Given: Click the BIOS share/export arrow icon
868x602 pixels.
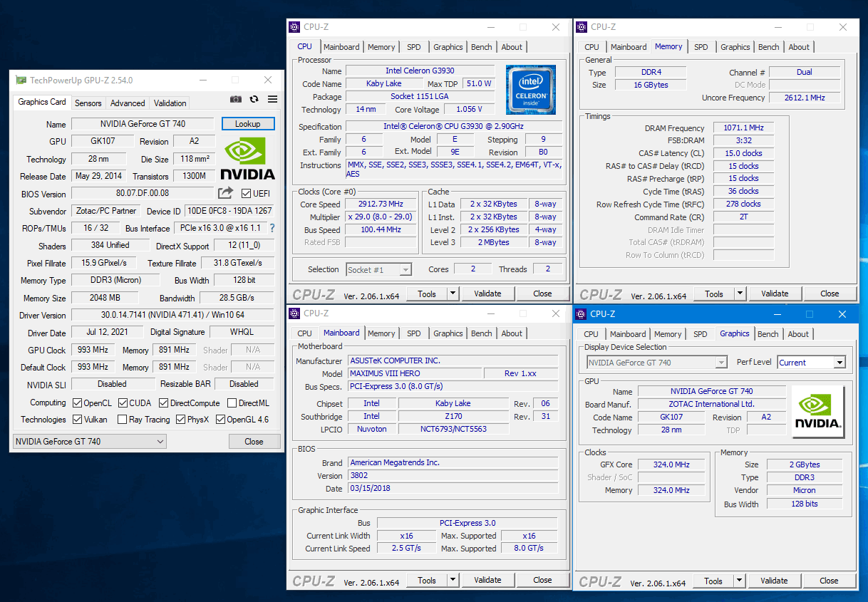Looking at the screenshot, I should pos(225,193).
